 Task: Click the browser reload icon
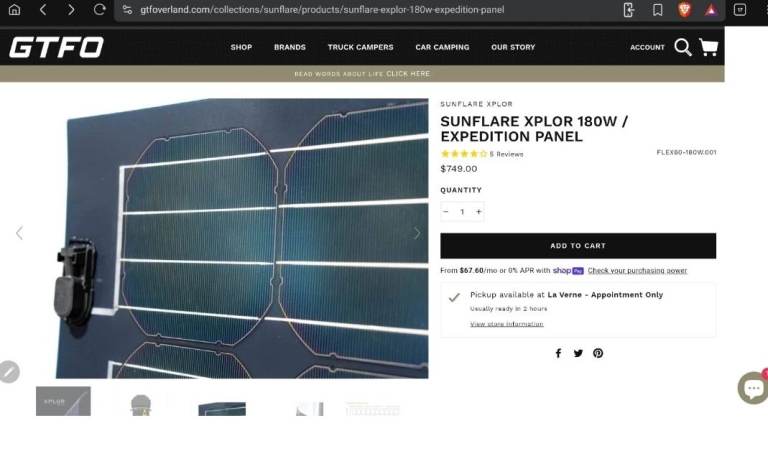pos(99,9)
